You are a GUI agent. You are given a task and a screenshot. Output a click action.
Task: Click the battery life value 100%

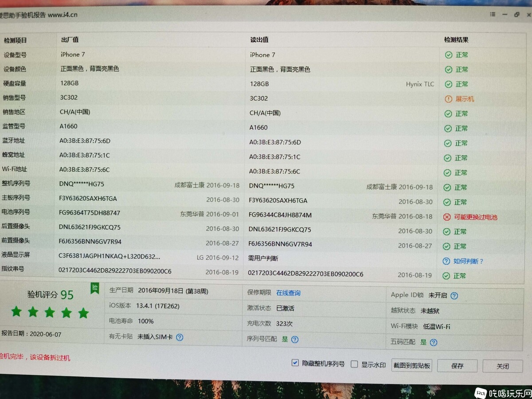tap(145, 321)
